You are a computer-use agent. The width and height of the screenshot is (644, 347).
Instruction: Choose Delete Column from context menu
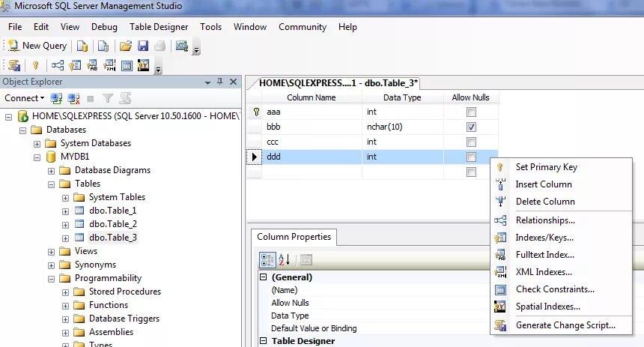(561, 202)
